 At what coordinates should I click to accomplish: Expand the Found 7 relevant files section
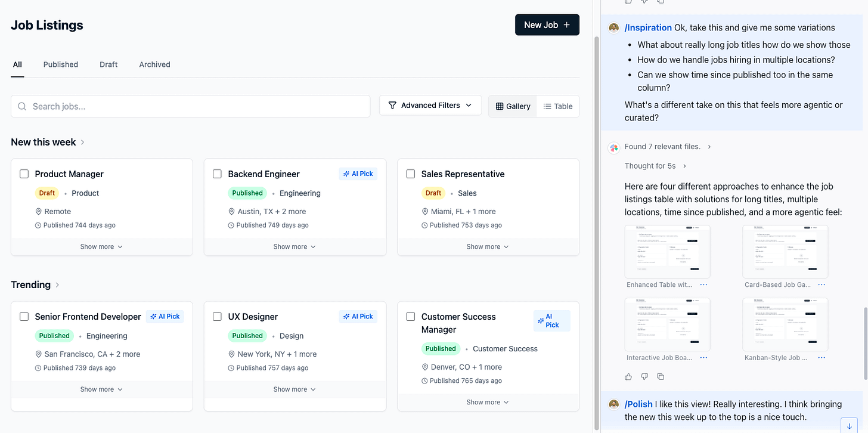(x=668, y=147)
